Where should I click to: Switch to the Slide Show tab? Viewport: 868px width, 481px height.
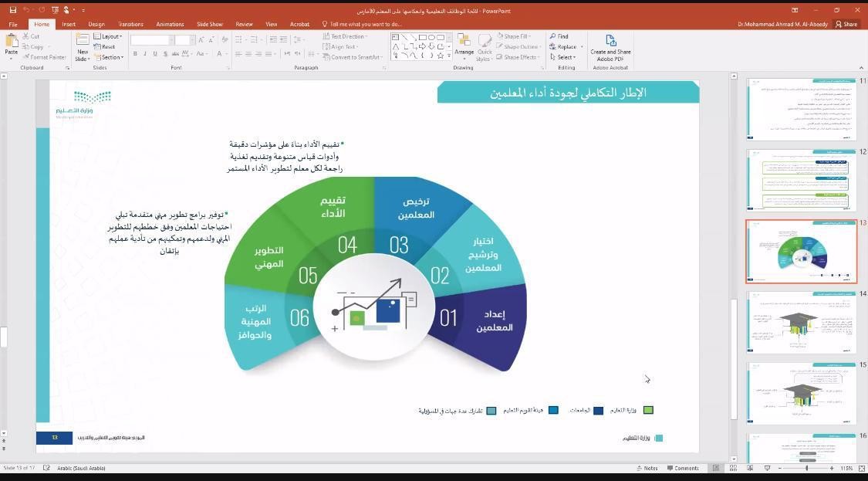click(209, 24)
